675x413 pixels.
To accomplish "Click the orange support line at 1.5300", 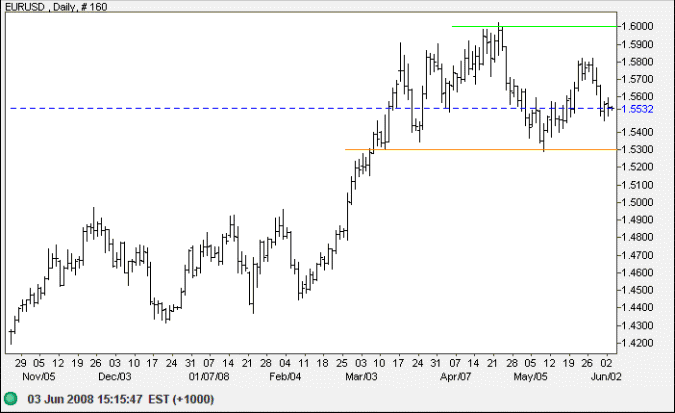I will coord(480,149).
